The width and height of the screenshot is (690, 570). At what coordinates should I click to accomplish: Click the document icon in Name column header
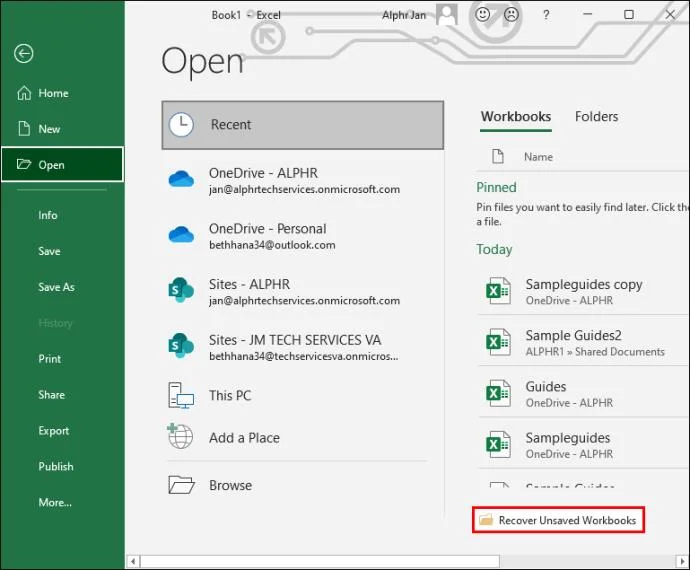click(x=498, y=156)
